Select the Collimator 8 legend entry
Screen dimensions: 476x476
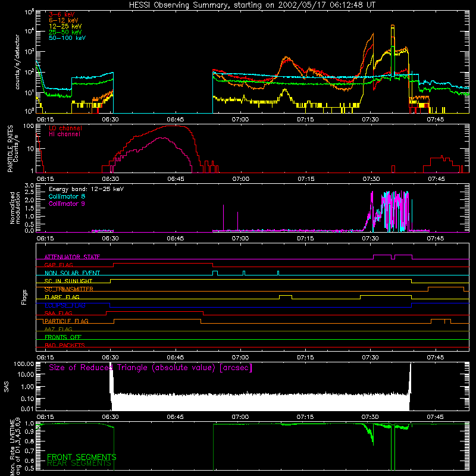point(67,196)
